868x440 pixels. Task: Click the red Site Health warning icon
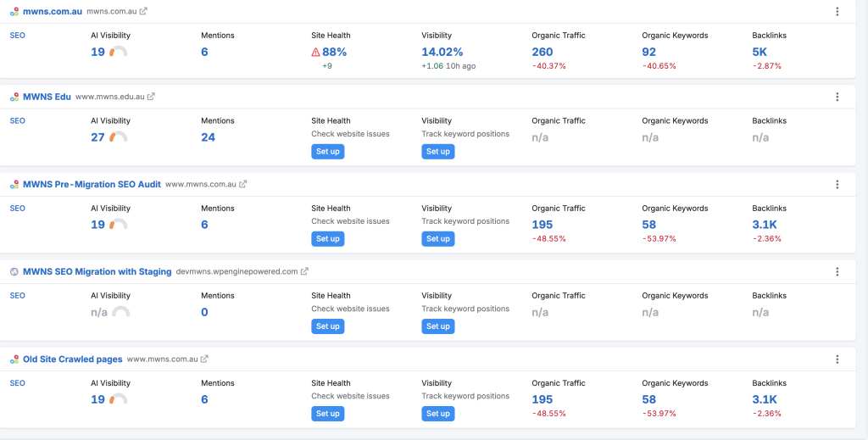(316, 52)
